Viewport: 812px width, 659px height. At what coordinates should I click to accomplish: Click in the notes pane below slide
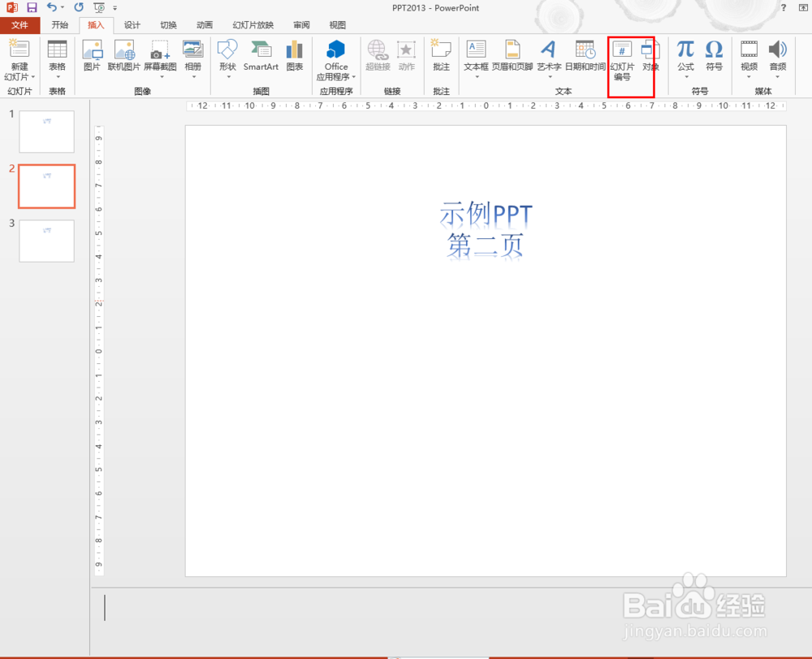tap(451, 622)
